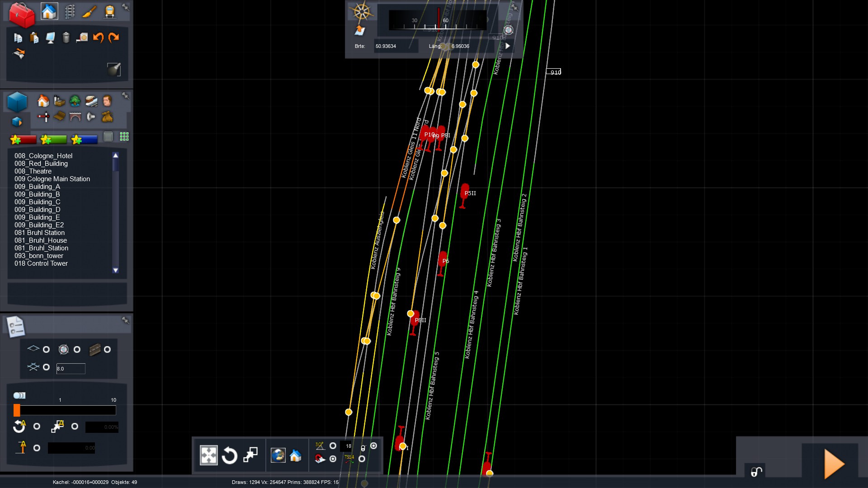868x488 pixels.
Task: Enable the TS14 option radio button
Action: coord(362,459)
